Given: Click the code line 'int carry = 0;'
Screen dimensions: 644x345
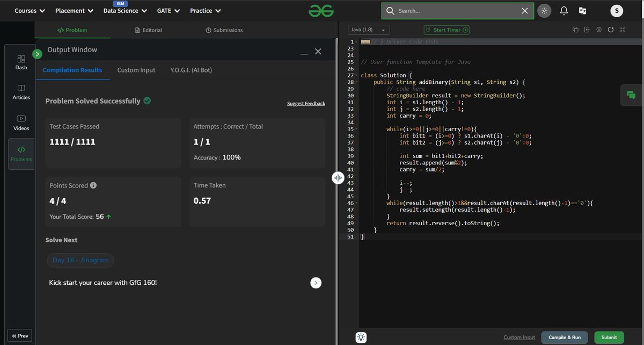Looking at the screenshot, I should tap(409, 116).
